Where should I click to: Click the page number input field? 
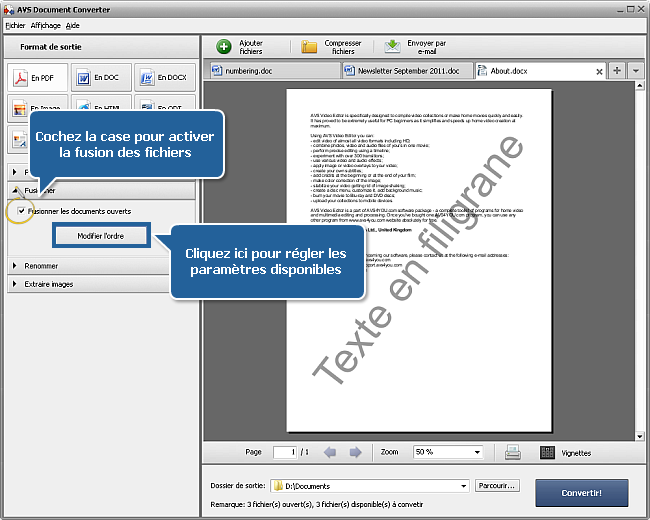point(285,452)
